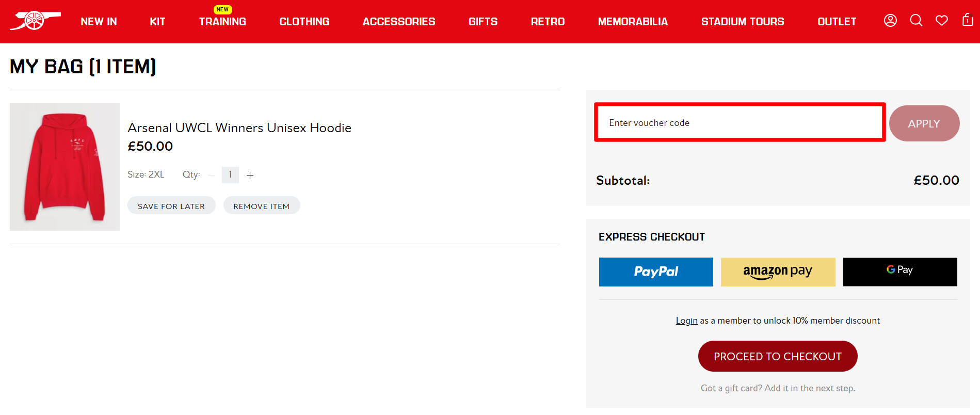Open the wishlist heart icon

point(942,21)
